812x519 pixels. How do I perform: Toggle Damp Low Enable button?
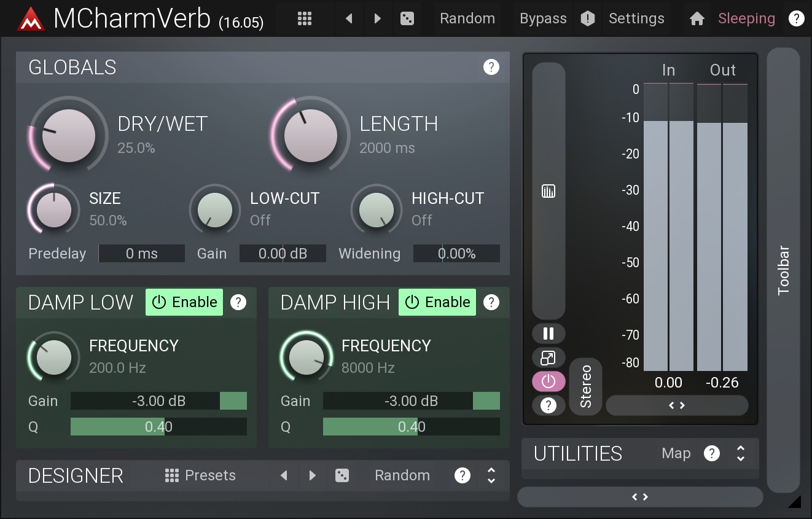pos(184,302)
